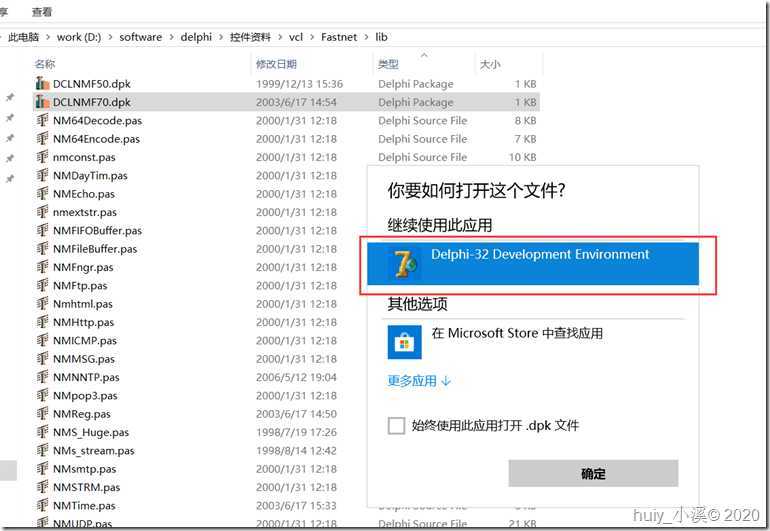Navigate to vcl in address breadcrumb
This screenshot has height=531, width=770.
(296, 37)
